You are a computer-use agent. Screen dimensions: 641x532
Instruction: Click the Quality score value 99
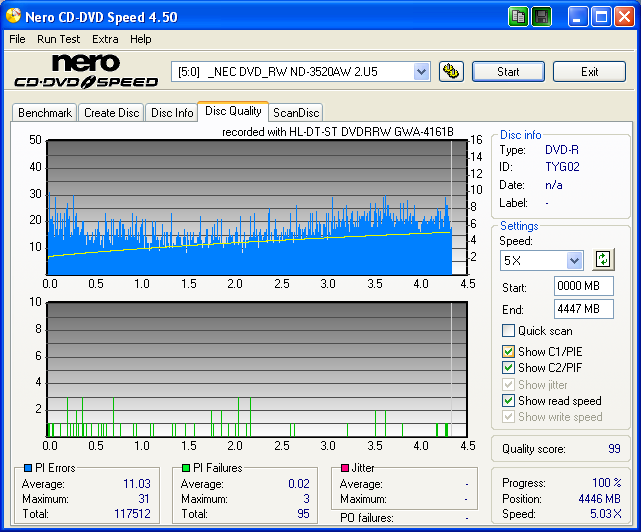(x=614, y=449)
